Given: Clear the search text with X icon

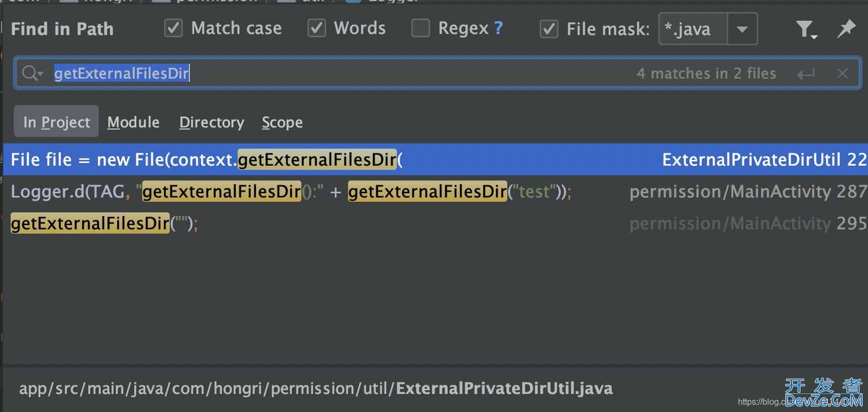Looking at the screenshot, I should coord(843,73).
